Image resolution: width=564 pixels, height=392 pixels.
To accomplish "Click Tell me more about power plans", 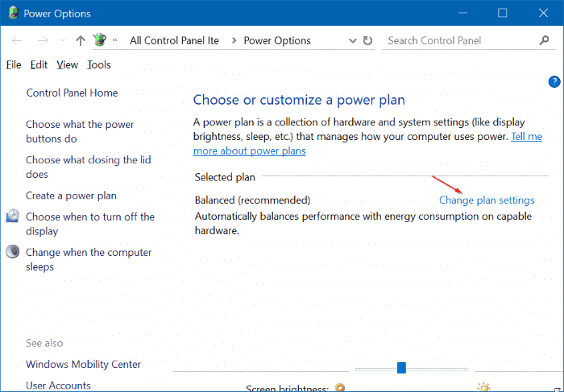I will pyautogui.click(x=367, y=144).
